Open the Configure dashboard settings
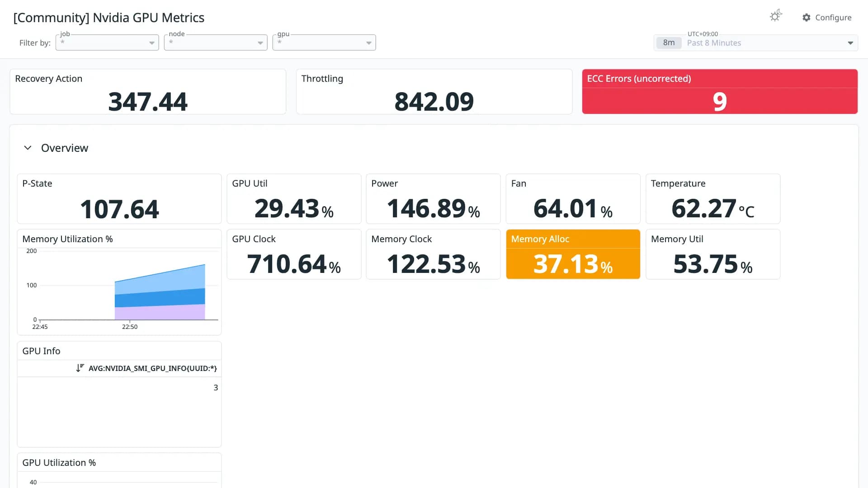 click(827, 18)
